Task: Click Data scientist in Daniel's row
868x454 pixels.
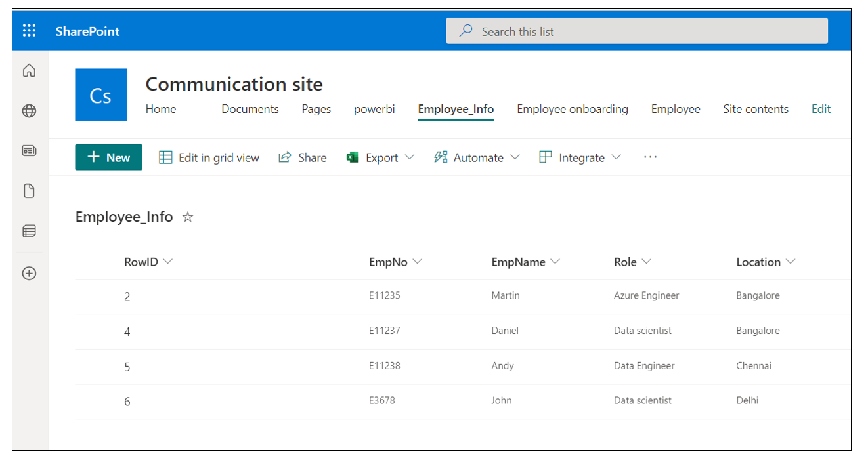Action: coord(643,331)
